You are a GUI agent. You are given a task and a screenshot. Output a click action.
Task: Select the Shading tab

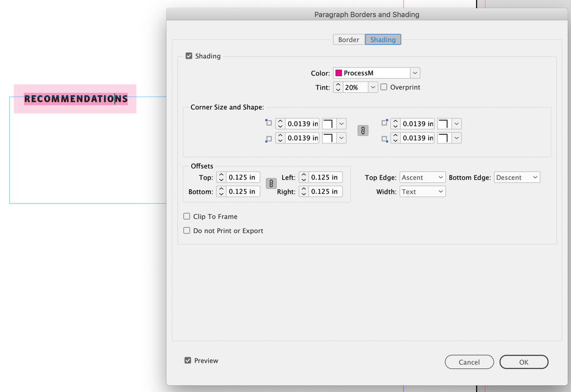[383, 39]
